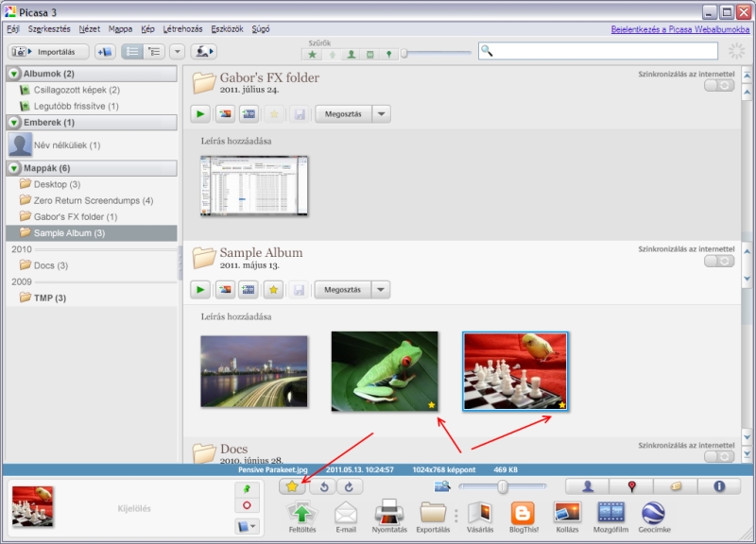Click the search input field

tap(598, 51)
